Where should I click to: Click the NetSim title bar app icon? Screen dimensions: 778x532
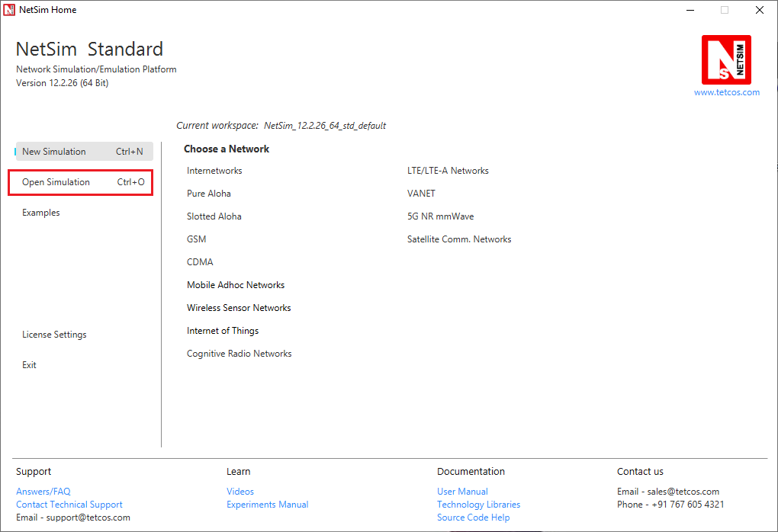pyautogui.click(x=9, y=10)
